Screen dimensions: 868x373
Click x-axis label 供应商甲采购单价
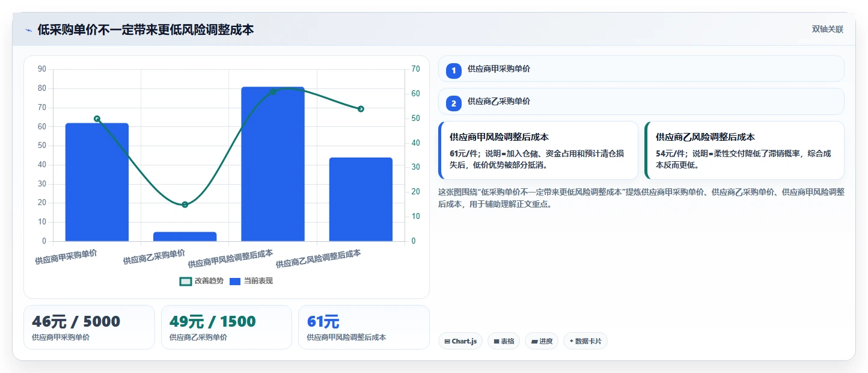tap(66, 257)
